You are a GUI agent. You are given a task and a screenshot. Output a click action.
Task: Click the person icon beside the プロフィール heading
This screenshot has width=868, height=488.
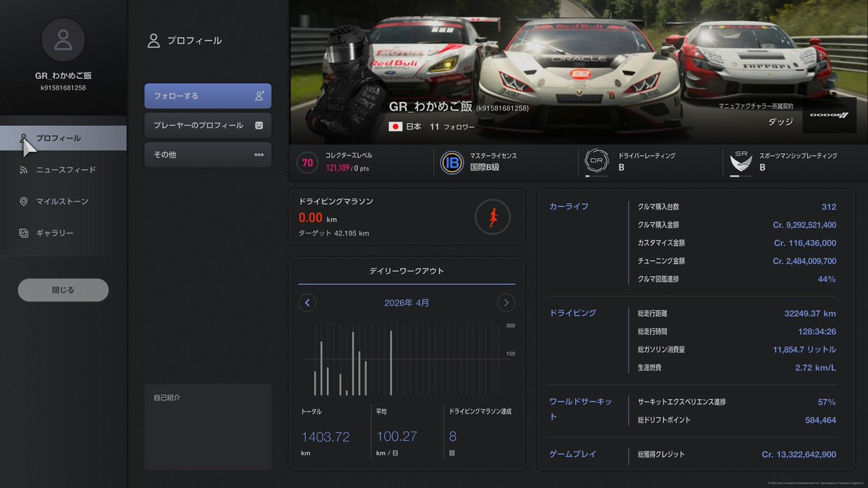tap(153, 40)
